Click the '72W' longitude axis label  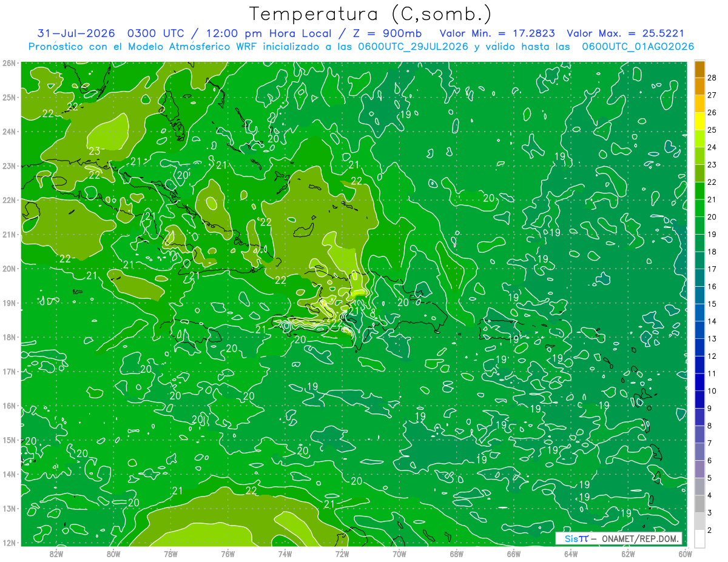coord(342,553)
